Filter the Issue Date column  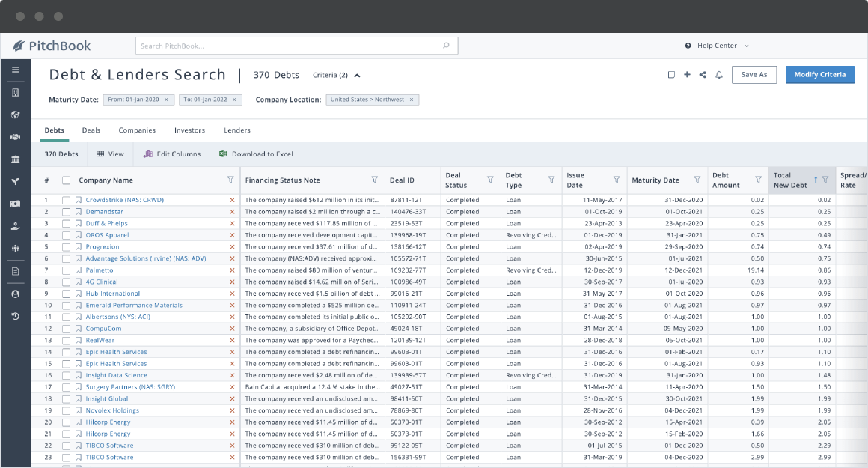click(x=616, y=180)
